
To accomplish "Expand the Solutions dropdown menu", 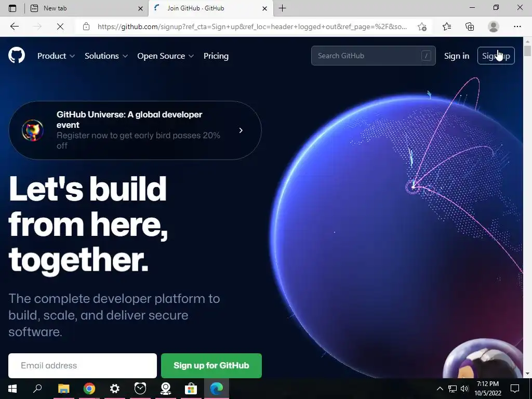I will 106,56.
